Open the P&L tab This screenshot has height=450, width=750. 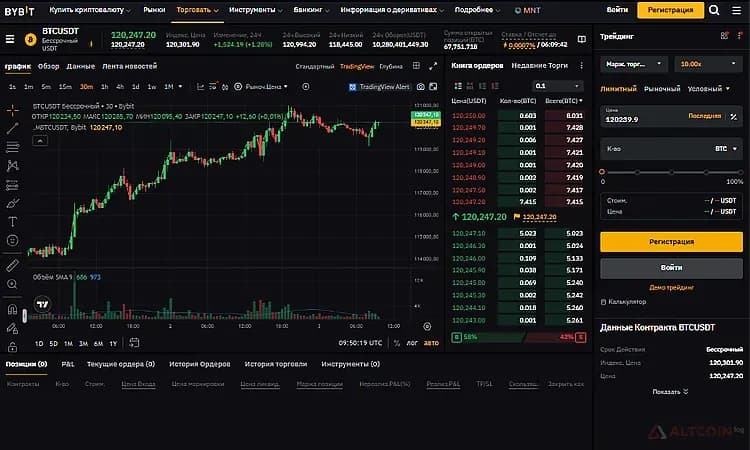(67, 364)
